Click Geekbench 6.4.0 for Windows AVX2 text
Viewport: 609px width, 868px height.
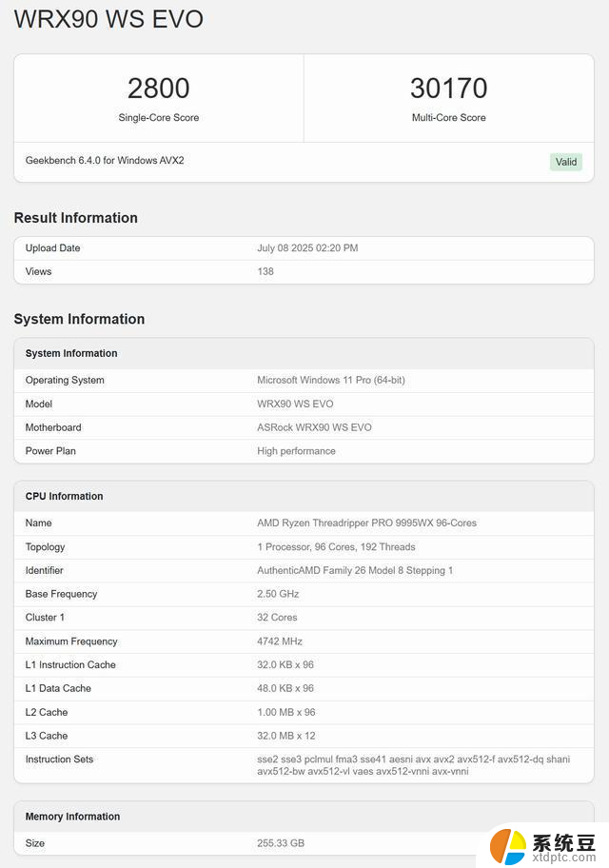105,161
